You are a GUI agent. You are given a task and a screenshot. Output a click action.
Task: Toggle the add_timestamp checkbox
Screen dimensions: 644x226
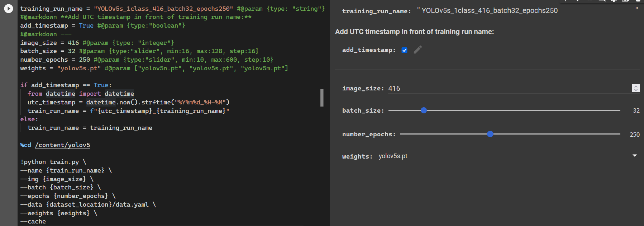tap(404, 50)
